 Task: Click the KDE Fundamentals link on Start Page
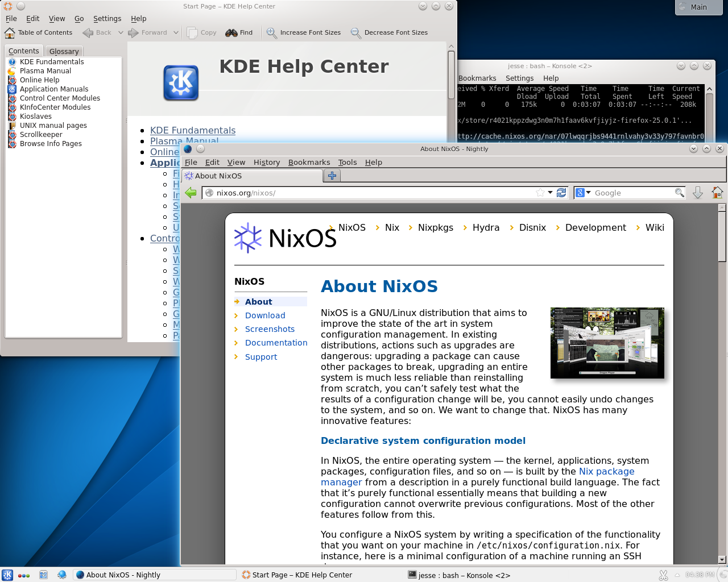[193, 130]
